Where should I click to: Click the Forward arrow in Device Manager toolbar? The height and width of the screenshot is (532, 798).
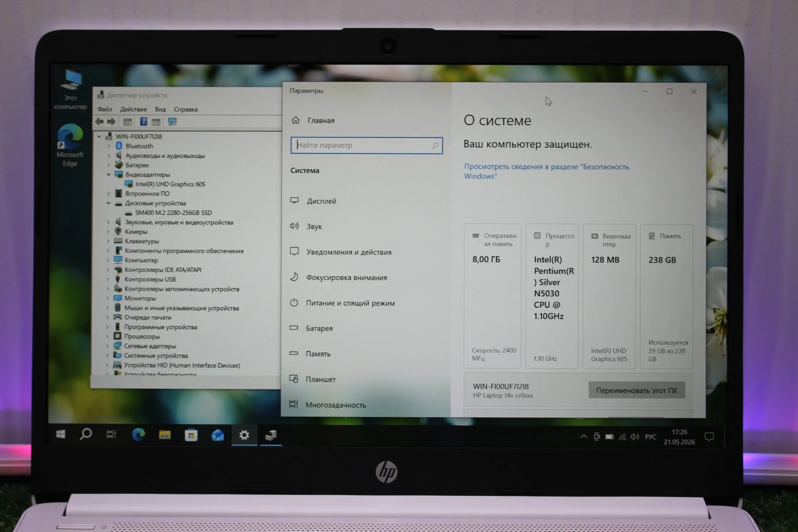(111, 122)
